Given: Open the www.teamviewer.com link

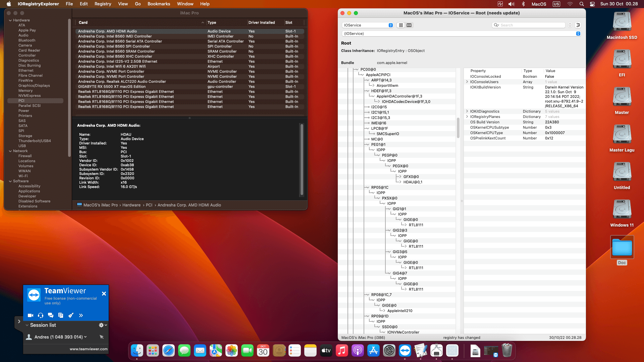Looking at the screenshot, I should (x=89, y=349).
